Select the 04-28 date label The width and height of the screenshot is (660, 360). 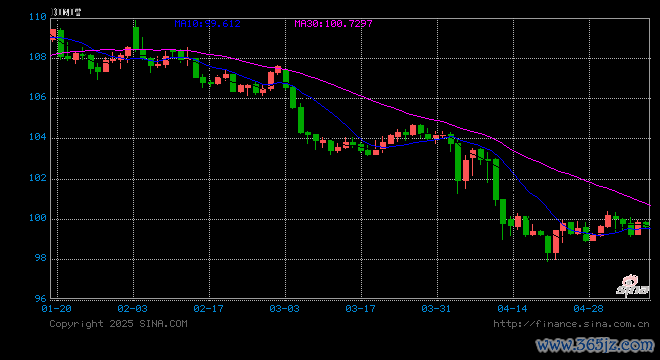(588, 309)
